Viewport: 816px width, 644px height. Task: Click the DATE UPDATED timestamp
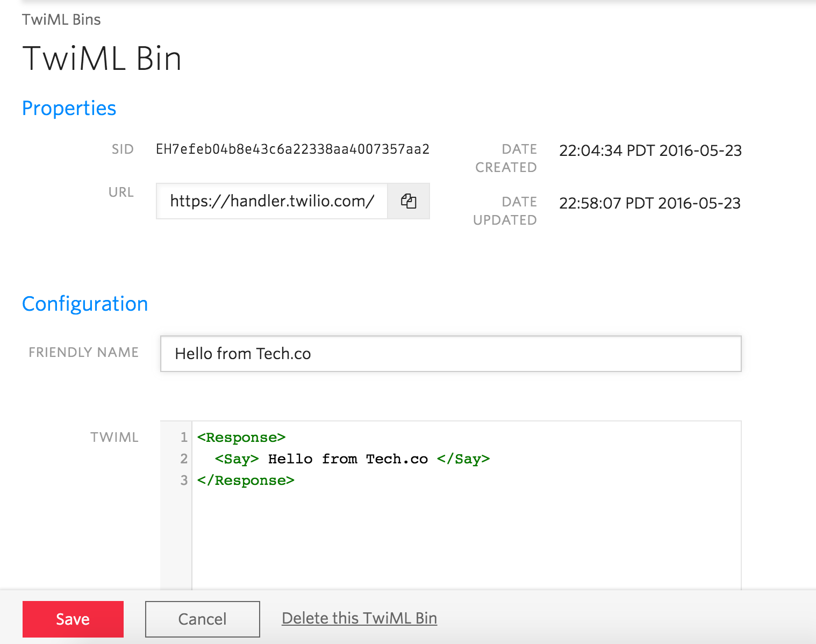tap(649, 203)
